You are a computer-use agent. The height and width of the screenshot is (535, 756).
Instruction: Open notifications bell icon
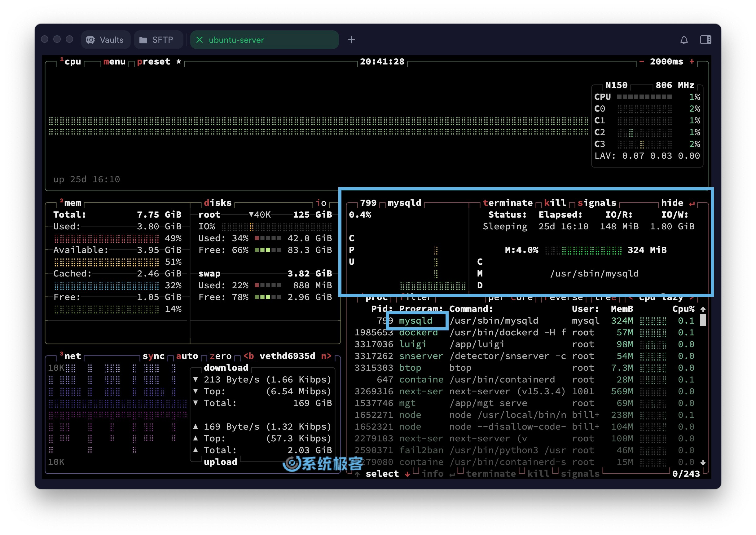click(684, 40)
